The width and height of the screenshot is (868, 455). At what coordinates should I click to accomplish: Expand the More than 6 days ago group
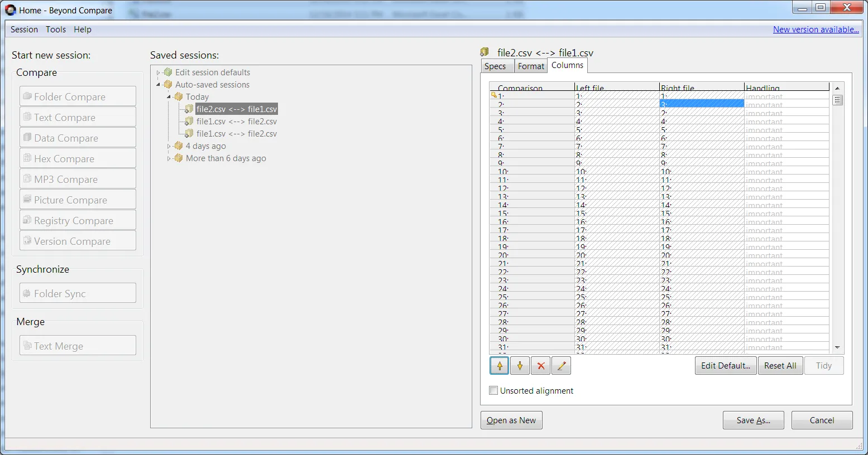169,158
